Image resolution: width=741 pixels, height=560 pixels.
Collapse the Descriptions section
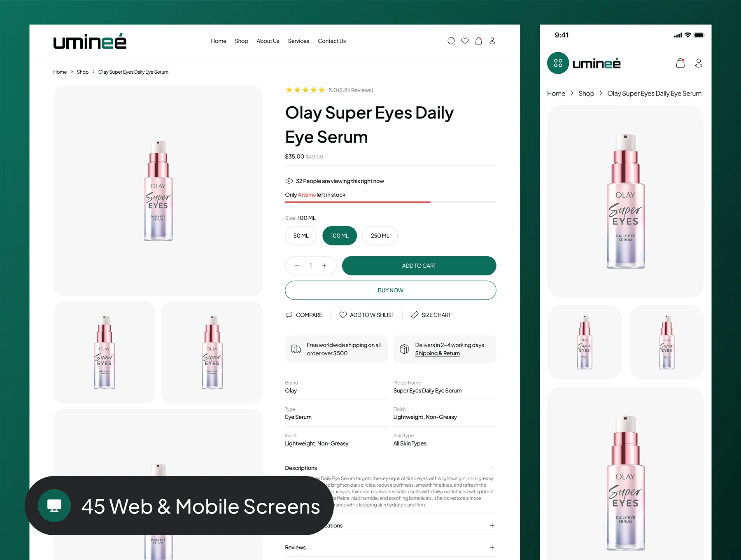point(492,468)
